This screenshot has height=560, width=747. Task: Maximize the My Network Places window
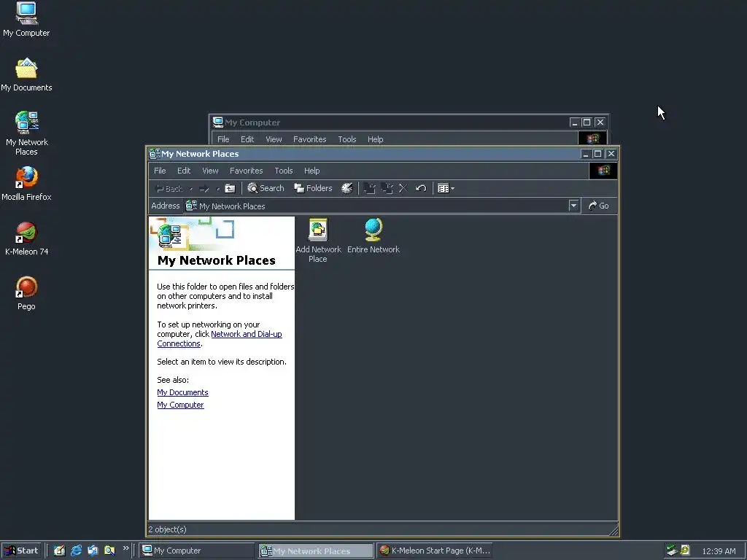pos(598,154)
